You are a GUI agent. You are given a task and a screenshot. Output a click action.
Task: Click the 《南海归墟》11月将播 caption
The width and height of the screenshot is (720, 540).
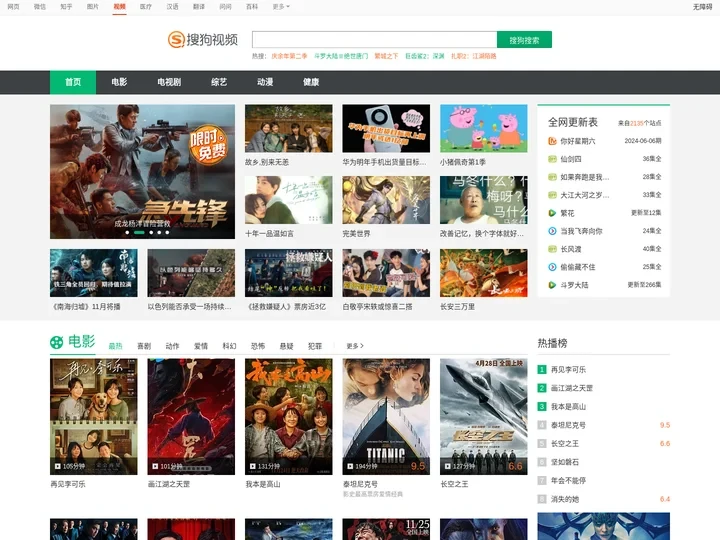click(x=85, y=307)
